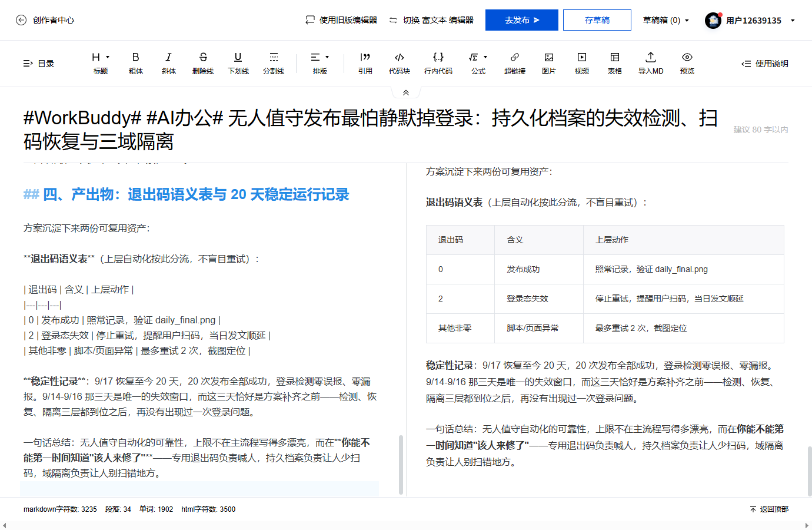812x530 pixels.
Task: Save as draft with 存草稿
Action: [x=597, y=20]
